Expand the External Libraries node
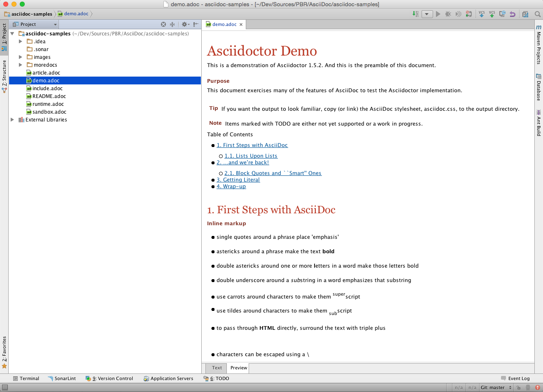The image size is (543, 392). click(x=12, y=120)
